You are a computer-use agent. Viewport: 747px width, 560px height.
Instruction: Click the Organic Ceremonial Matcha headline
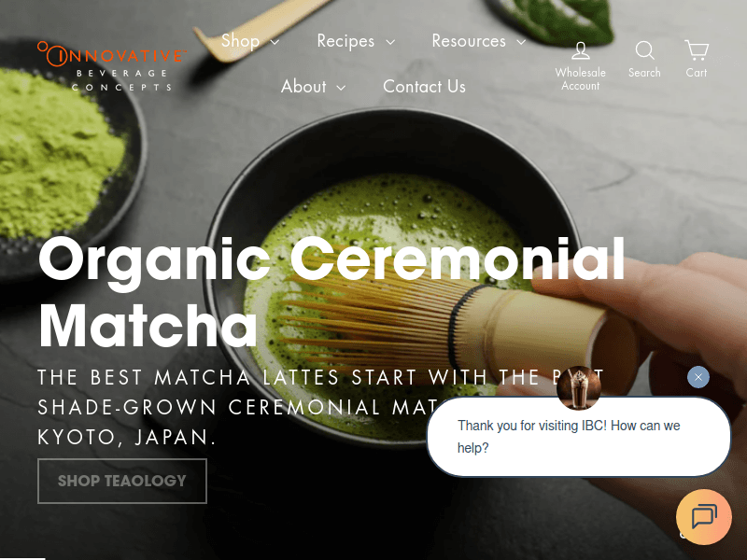coord(331,293)
